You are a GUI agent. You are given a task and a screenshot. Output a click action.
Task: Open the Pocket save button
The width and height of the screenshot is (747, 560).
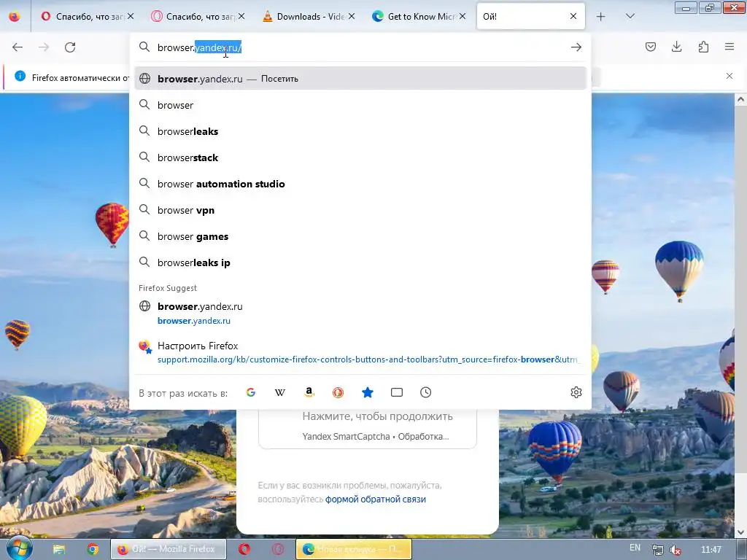click(651, 47)
